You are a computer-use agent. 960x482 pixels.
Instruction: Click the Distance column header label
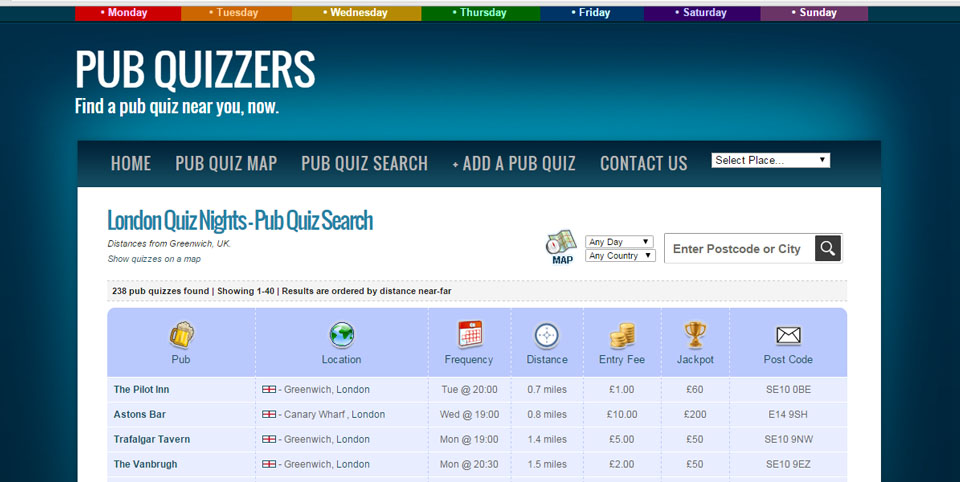point(547,360)
